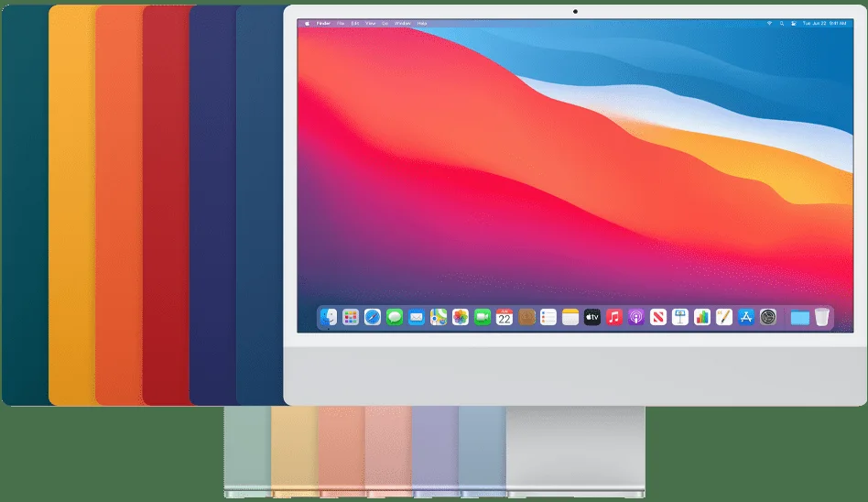Open Mail from the Dock
The width and height of the screenshot is (868, 502).
click(417, 317)
